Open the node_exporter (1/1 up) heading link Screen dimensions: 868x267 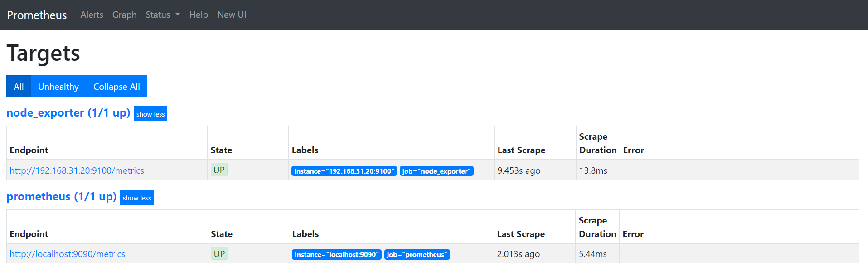pyautogui.click(x=68, y=112)
